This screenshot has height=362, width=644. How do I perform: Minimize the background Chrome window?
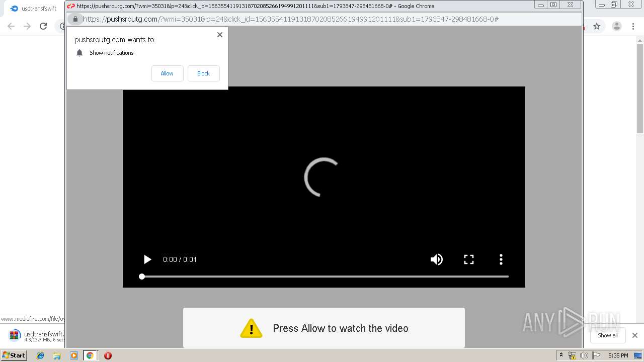click(x=602, y=5)
